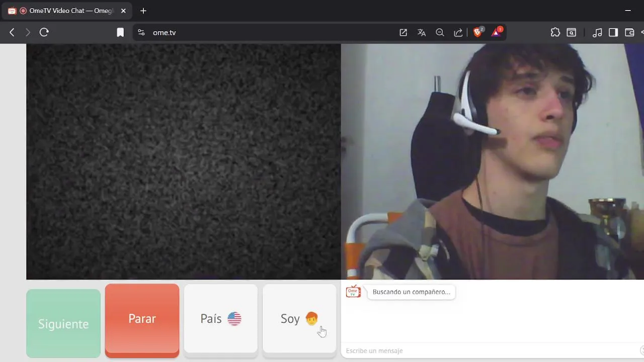The width and height of the screenshot is (644, 362).
Task: Go back with the browser back arrow
Action: coord(12,32)
